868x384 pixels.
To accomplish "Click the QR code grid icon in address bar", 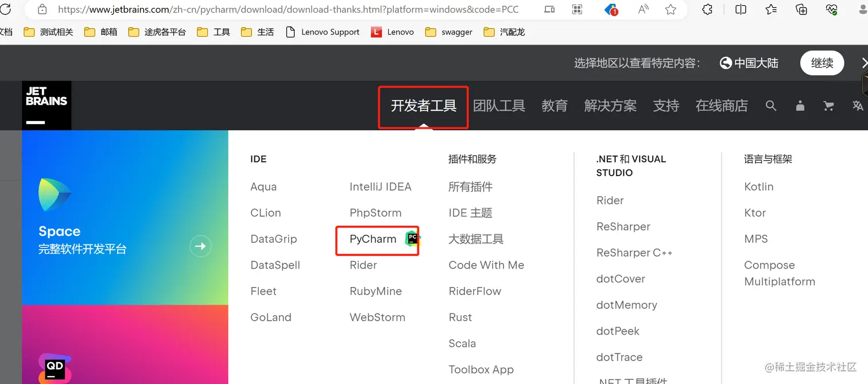I will click(578, 9).
